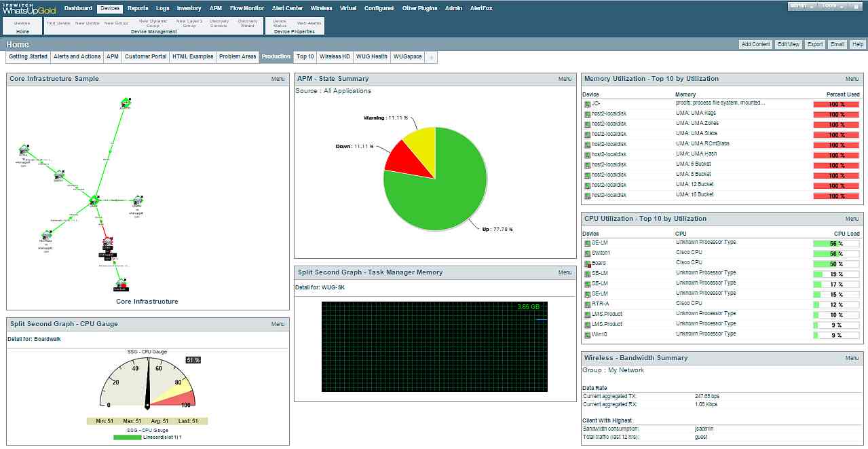Open the admin user dropdown
The image size is (868, 449).
tap(801, 6)
